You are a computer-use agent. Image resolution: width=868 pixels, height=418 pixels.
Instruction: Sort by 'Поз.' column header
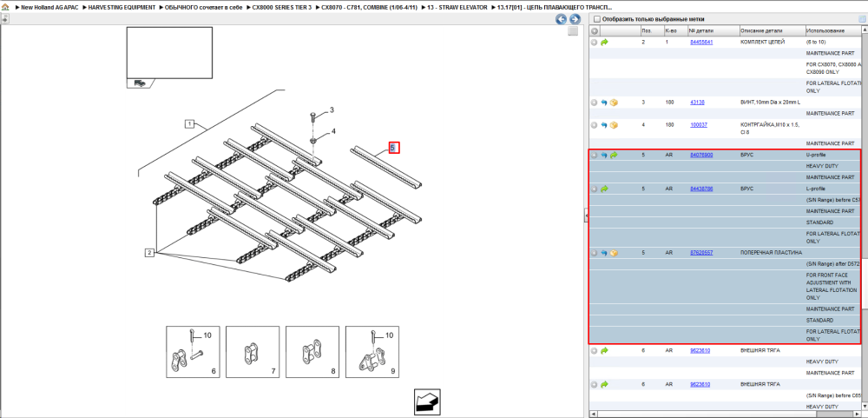tap(651, 31)
